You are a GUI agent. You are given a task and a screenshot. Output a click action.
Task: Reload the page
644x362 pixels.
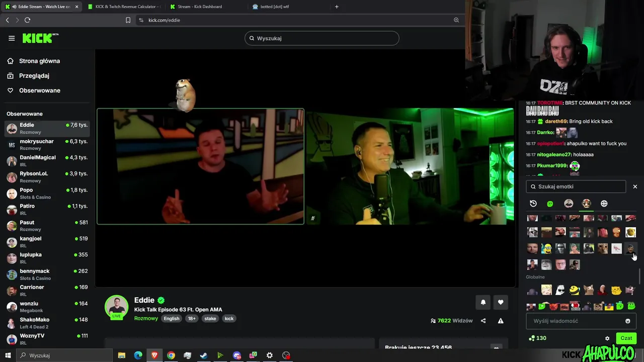click(27, 20)
